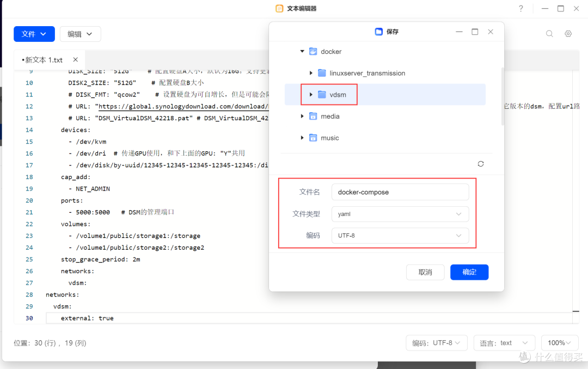Click the 位置 cursor position status text
This screenshot has width=588, height=369.
click(50, 343)
